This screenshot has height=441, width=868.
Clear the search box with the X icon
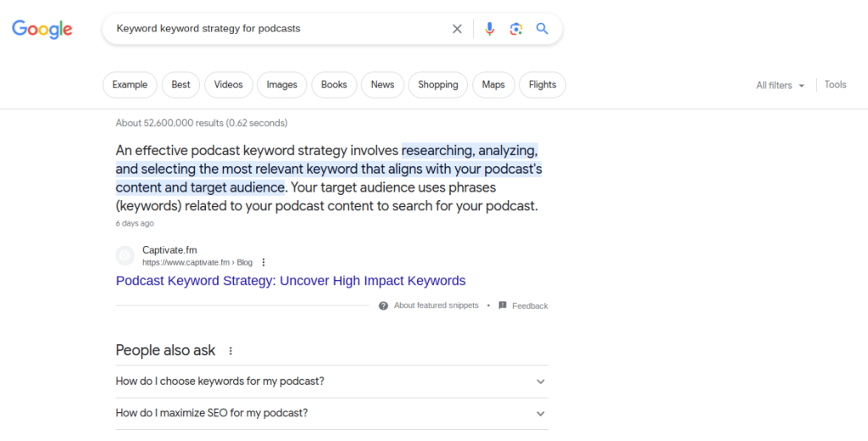pyautogui.click(x=457, y=29)
